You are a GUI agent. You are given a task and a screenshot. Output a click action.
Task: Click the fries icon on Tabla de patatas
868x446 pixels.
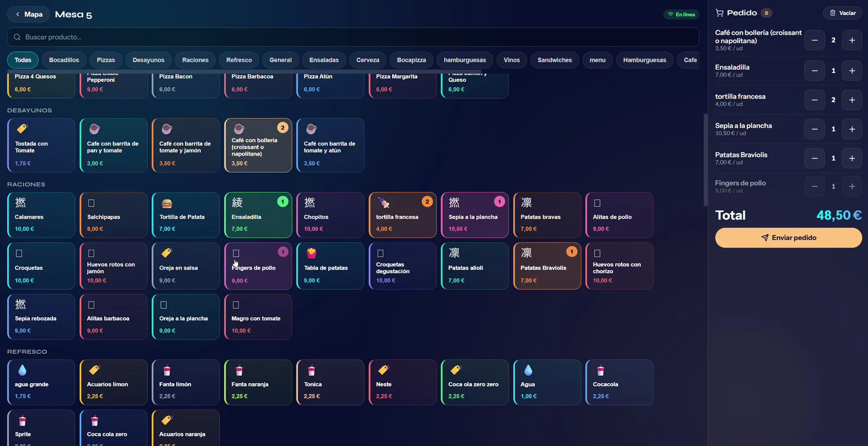pyautogui.click(x=311, y=253)
